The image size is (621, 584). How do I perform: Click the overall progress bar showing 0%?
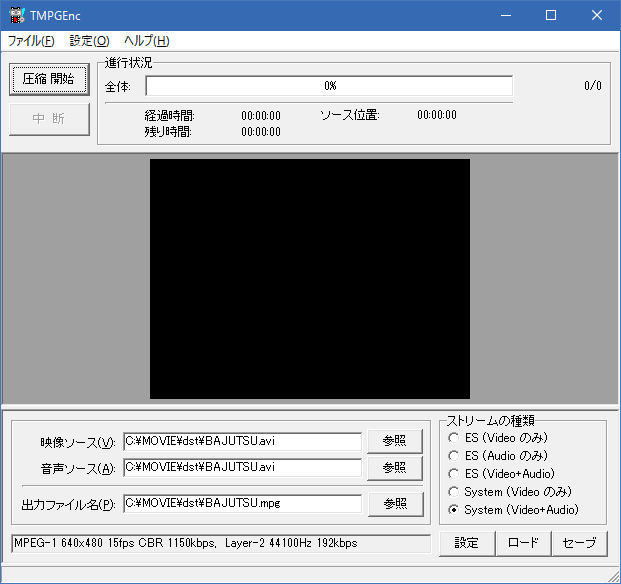[329, 86]
